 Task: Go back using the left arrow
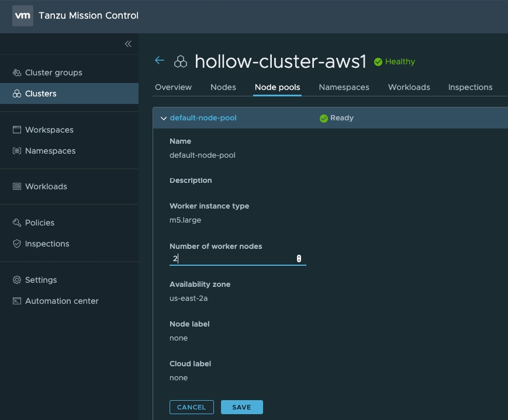[160, 61]
